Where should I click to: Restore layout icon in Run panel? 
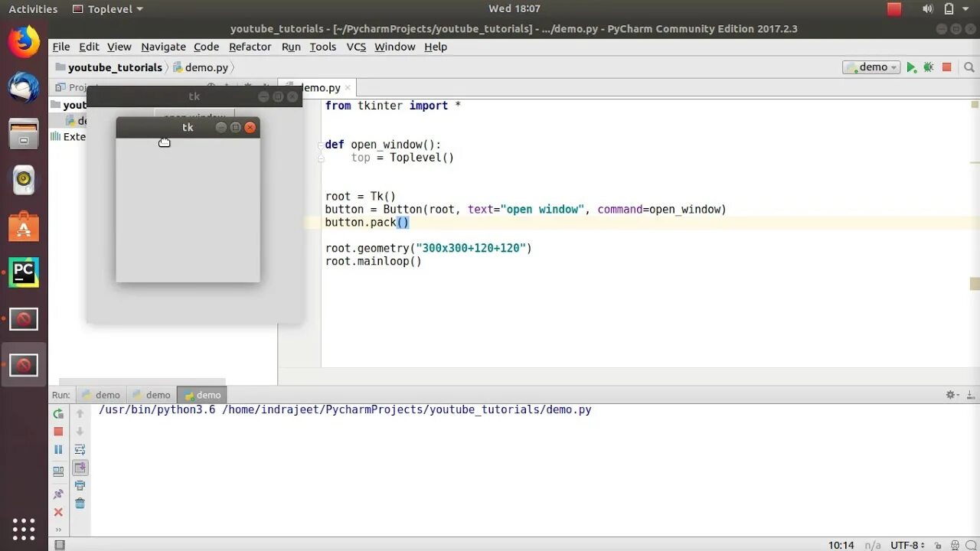tap(58, 472)
